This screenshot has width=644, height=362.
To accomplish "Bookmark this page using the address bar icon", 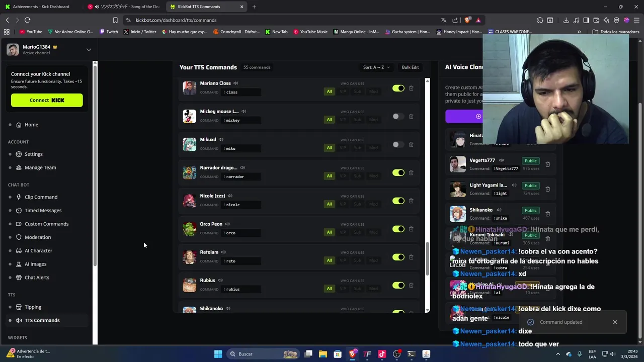I will point(115,20).
